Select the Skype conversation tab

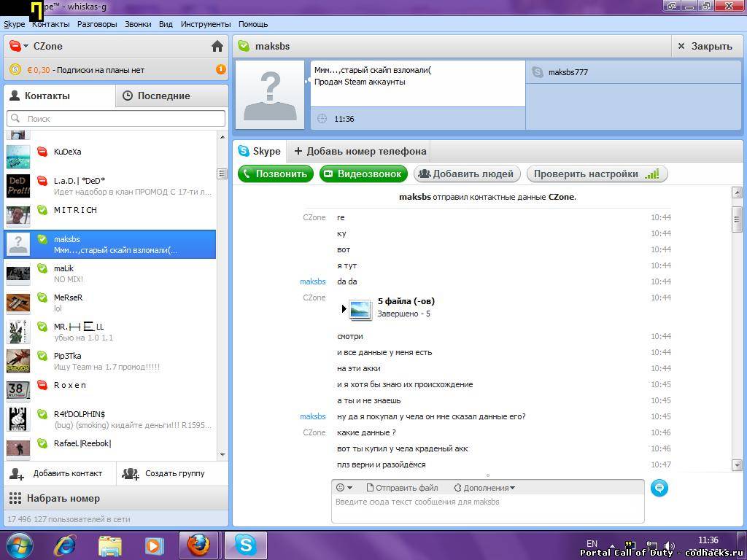[x=260, y=152]
